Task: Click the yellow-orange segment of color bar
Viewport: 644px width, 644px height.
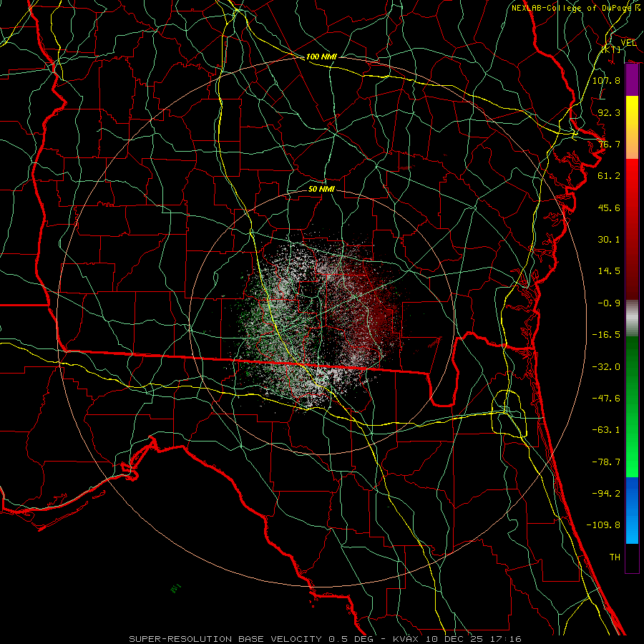Action: pyautogui.click(x=632, y=127)
